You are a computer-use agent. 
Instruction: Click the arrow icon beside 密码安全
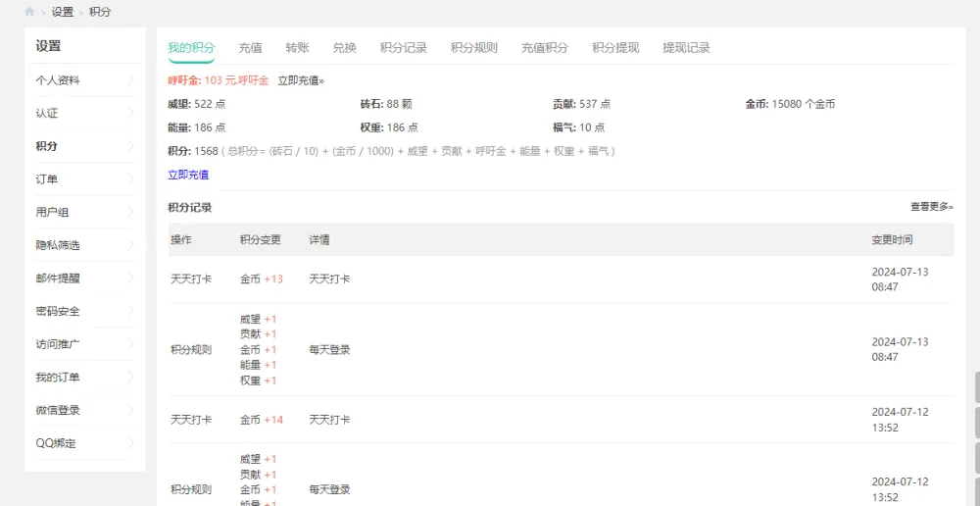coord(130,312)
